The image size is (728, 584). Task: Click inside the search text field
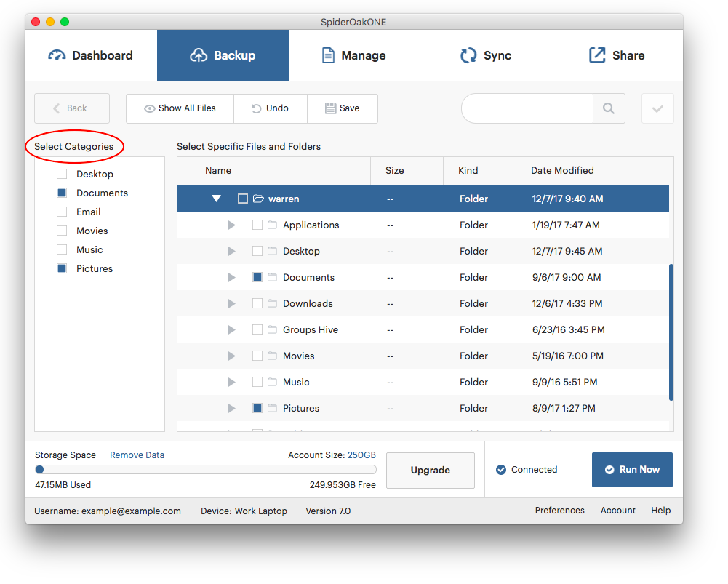click(x=527, y=108)
